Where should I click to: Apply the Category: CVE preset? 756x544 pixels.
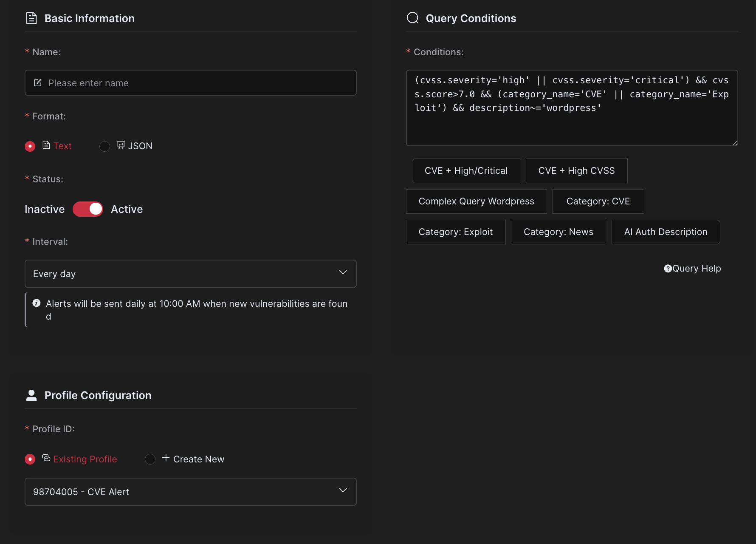click(598, 201)
